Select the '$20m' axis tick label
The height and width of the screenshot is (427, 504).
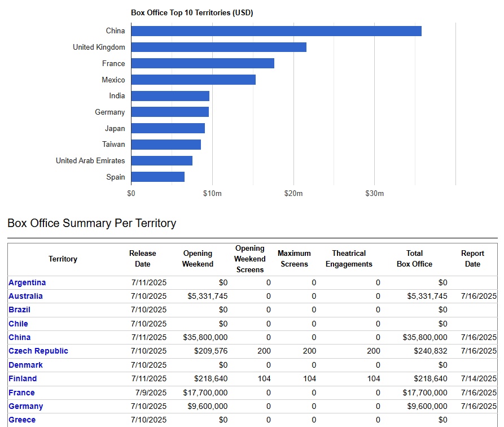click(x=293, y=193)
